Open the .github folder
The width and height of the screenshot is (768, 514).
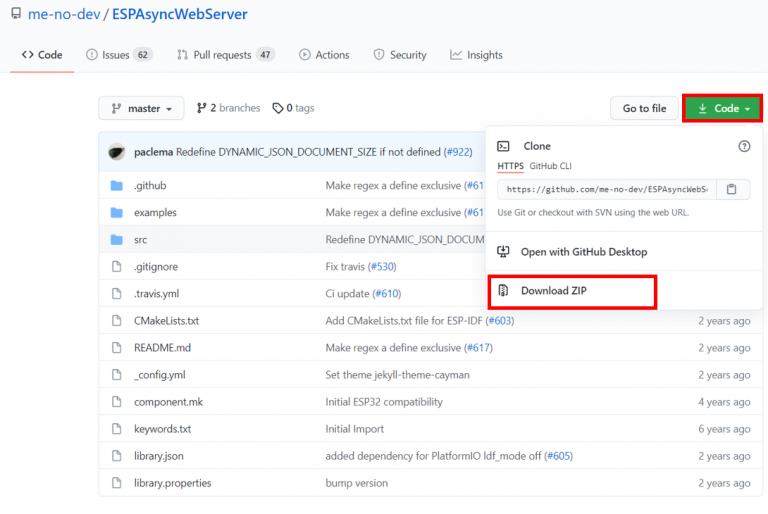point(148,185)
